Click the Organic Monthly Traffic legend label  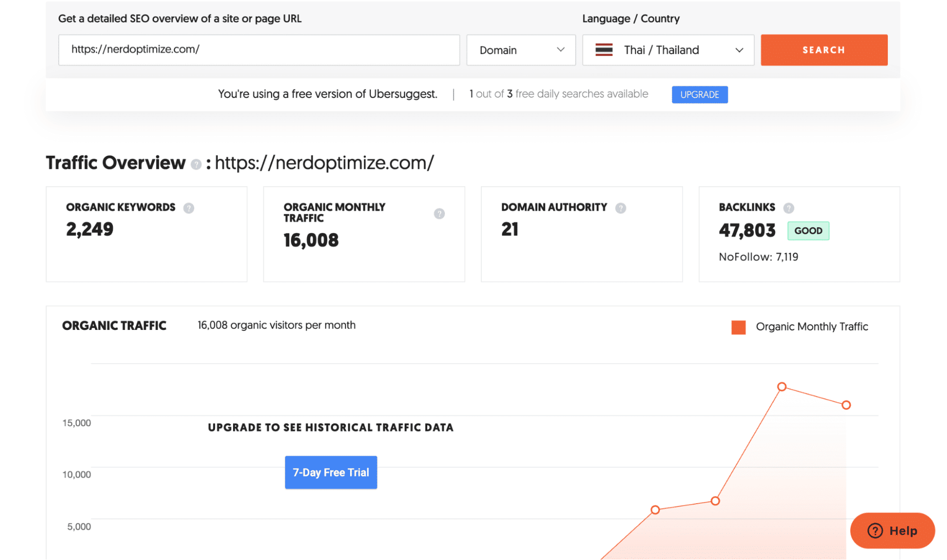(x=812, y=327)
